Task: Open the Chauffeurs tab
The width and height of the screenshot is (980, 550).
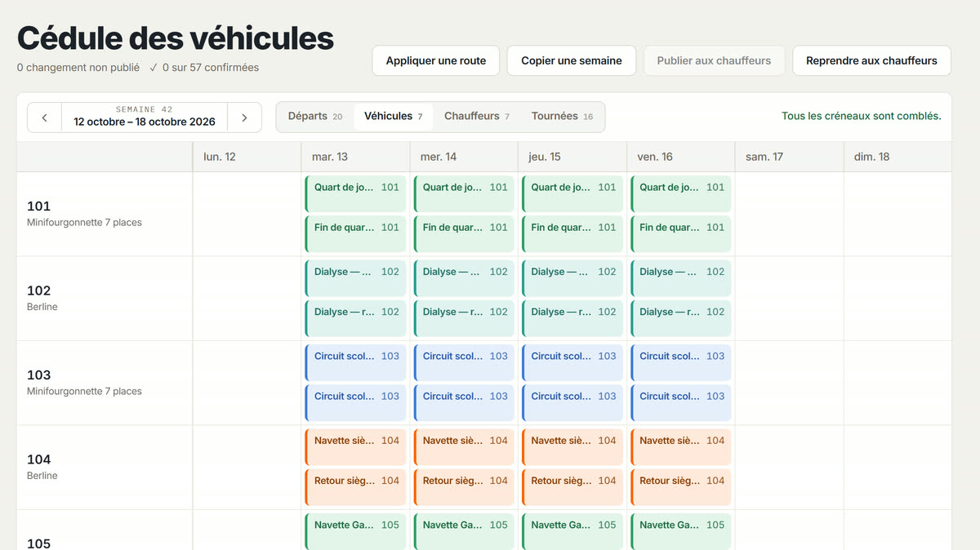Action: [x=477, y=117]
